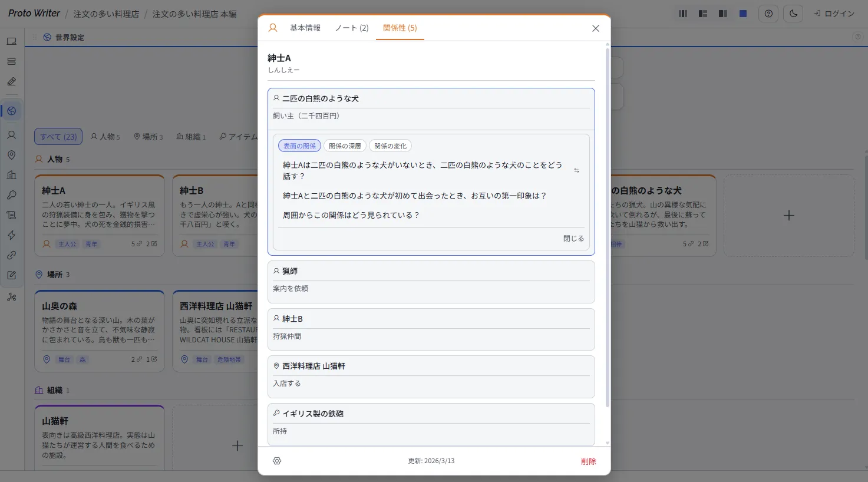Open the location pin icon in sidebar
The height and width of the screenshot is (482, 868).
coord(12,154)
